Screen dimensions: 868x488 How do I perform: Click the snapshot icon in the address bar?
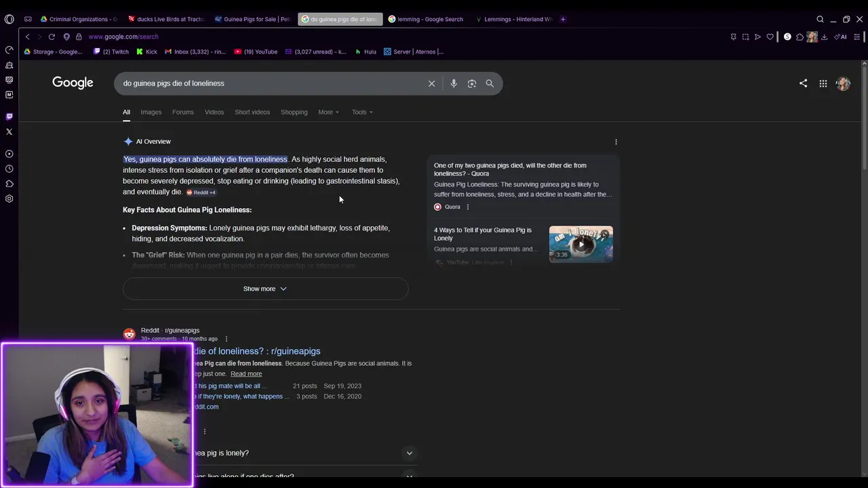point(745,37)
